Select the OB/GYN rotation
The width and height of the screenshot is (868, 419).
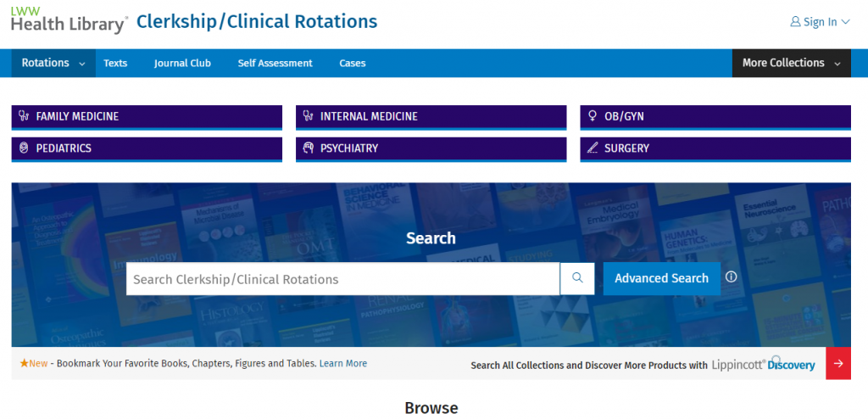715,117
